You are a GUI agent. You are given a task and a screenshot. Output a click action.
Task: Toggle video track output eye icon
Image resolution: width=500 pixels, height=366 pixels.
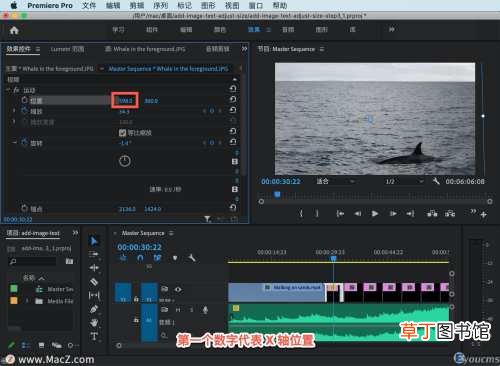pos(178,289)
